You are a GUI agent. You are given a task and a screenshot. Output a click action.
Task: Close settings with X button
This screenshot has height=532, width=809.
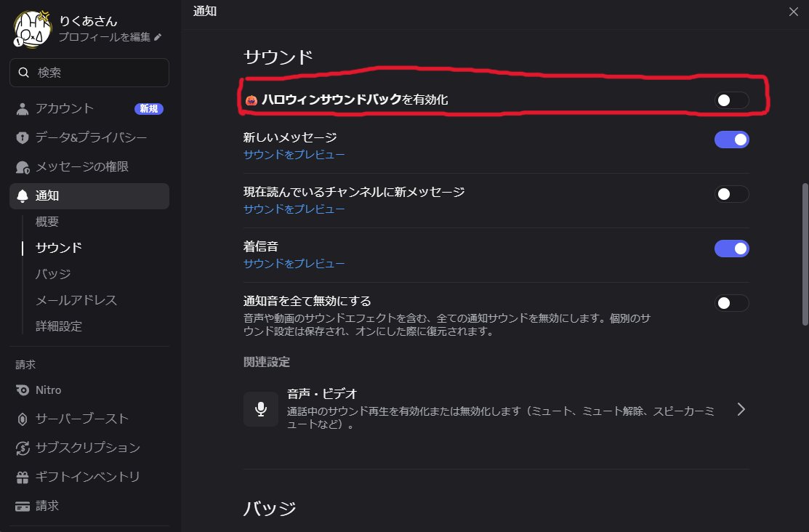794,12
